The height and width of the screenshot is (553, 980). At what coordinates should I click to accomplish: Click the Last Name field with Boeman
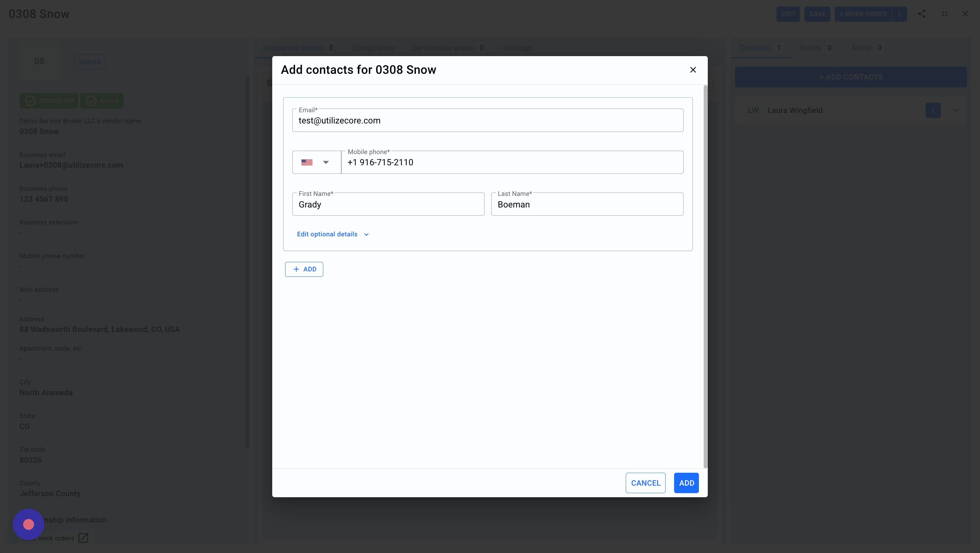click(587, 205)
